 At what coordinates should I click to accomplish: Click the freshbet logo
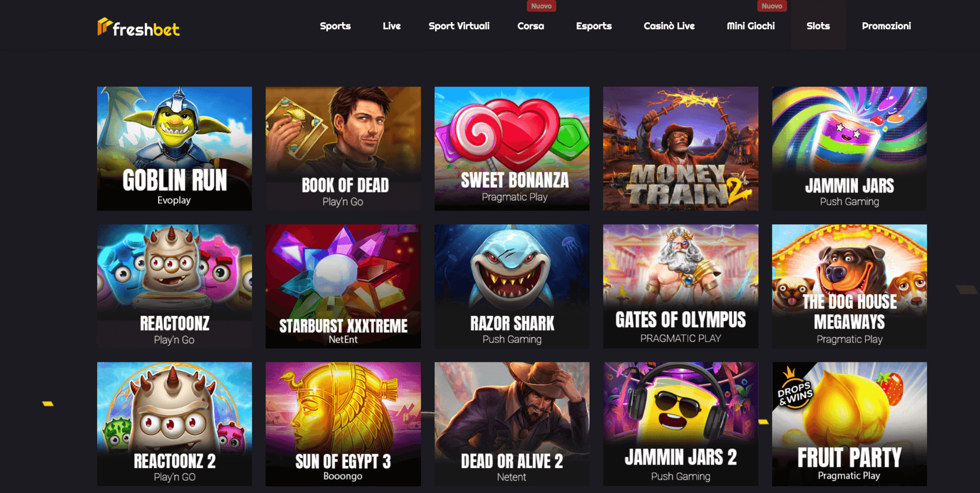(x=138, y=27)
